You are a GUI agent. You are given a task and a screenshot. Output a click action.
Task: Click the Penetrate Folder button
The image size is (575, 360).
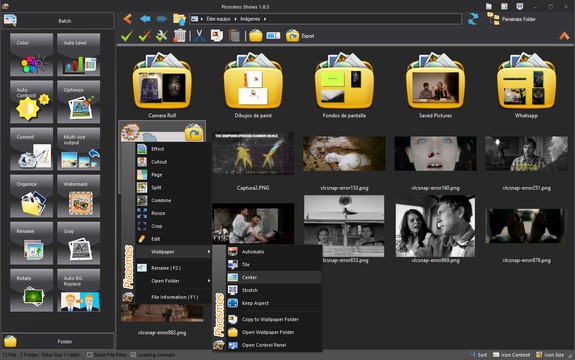[512, 19]
